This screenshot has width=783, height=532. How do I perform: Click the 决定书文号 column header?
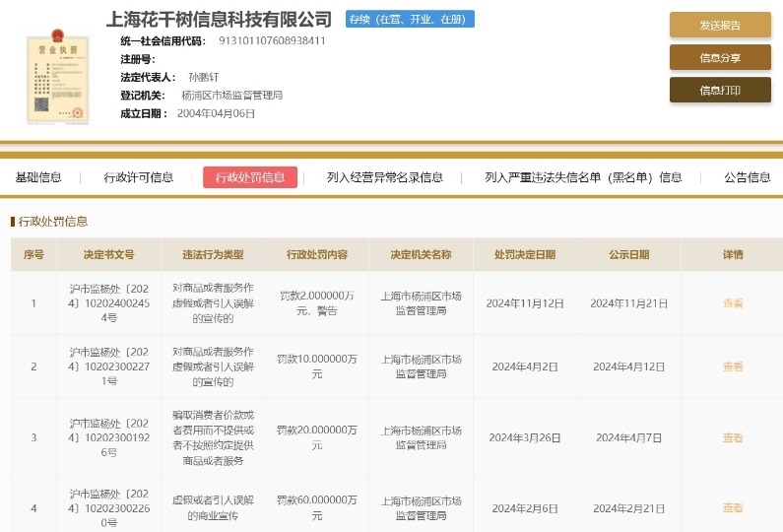tap(109, 255)
